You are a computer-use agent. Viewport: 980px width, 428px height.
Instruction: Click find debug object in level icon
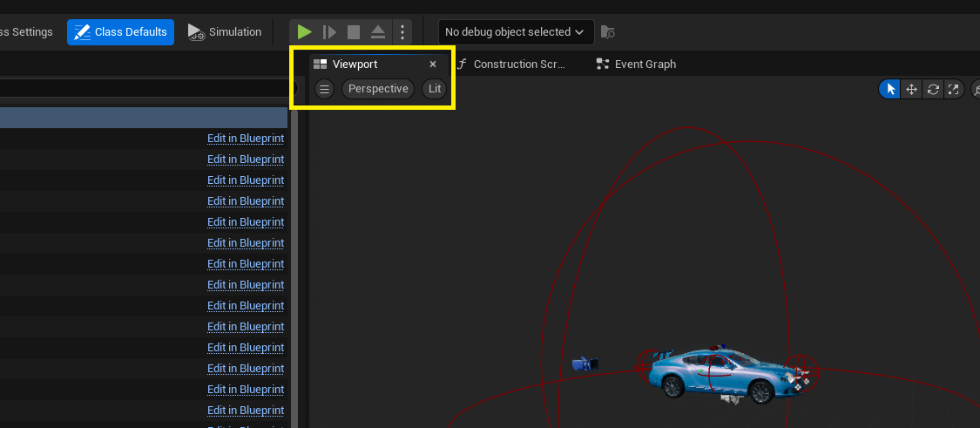pos(608,32)
